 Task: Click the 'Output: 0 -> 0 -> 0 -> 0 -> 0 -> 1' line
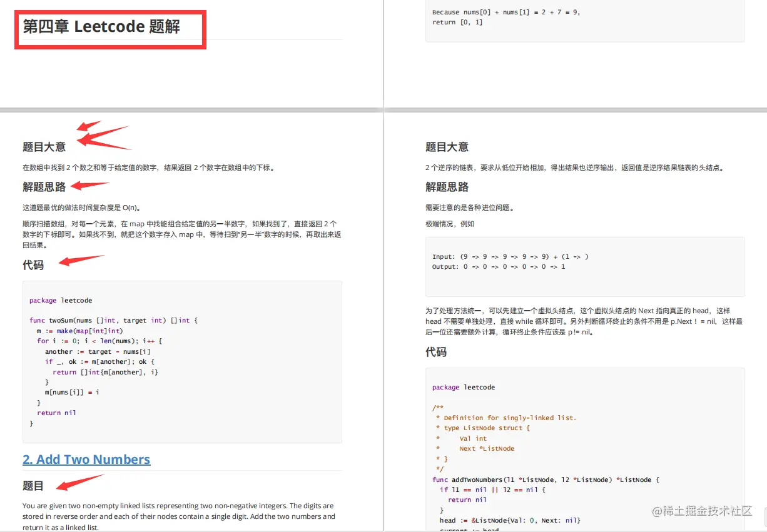click(499, 266)
